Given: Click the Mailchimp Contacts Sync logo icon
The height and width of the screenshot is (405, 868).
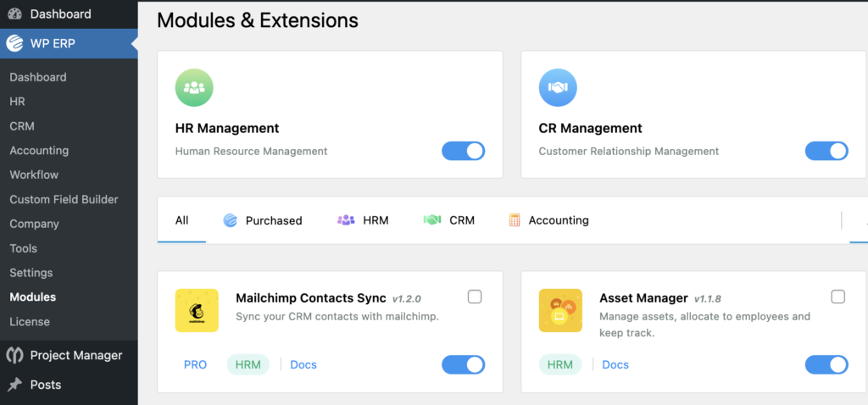Looking at the screenshot, I should coord(197,310).
